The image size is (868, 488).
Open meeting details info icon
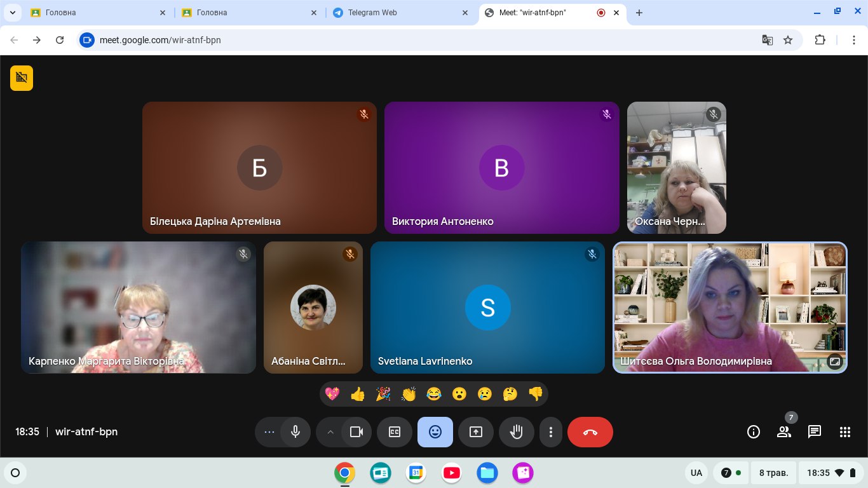click(x=754, y=432)
